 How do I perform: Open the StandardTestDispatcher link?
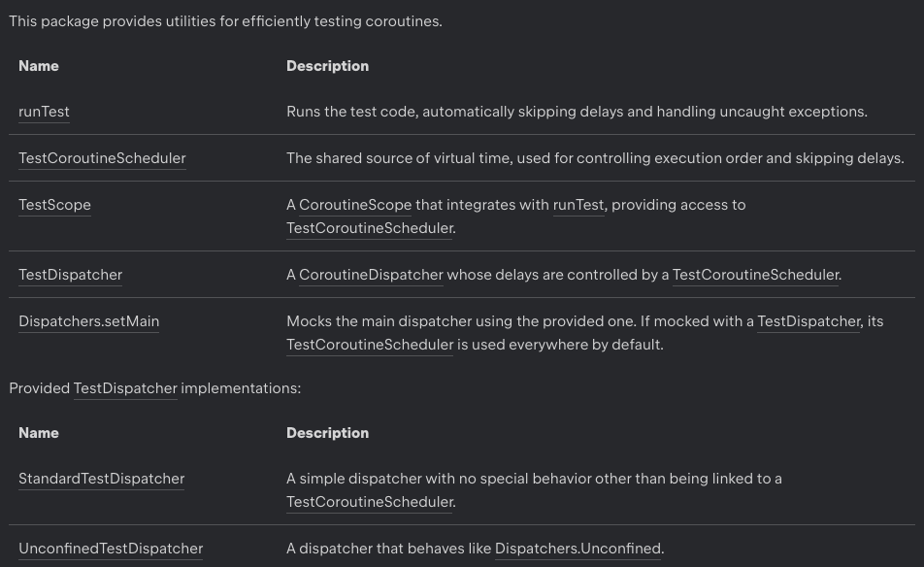click(101, 479)
